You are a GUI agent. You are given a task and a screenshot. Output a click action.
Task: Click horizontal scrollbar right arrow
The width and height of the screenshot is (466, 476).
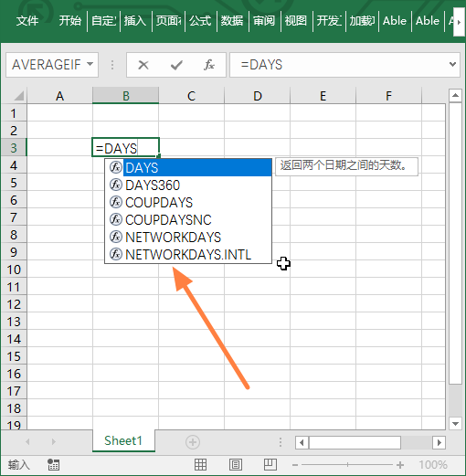point(439,442)
